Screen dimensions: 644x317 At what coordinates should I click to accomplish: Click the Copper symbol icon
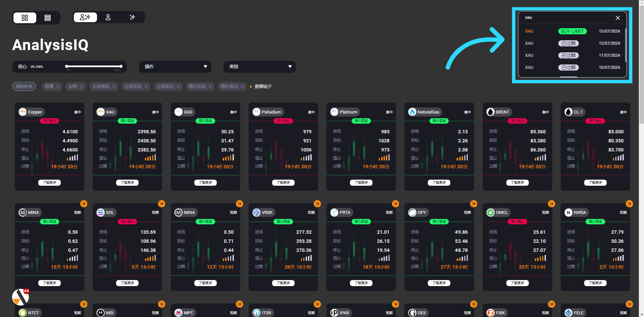pyautogui.click(x=23, y=112)
